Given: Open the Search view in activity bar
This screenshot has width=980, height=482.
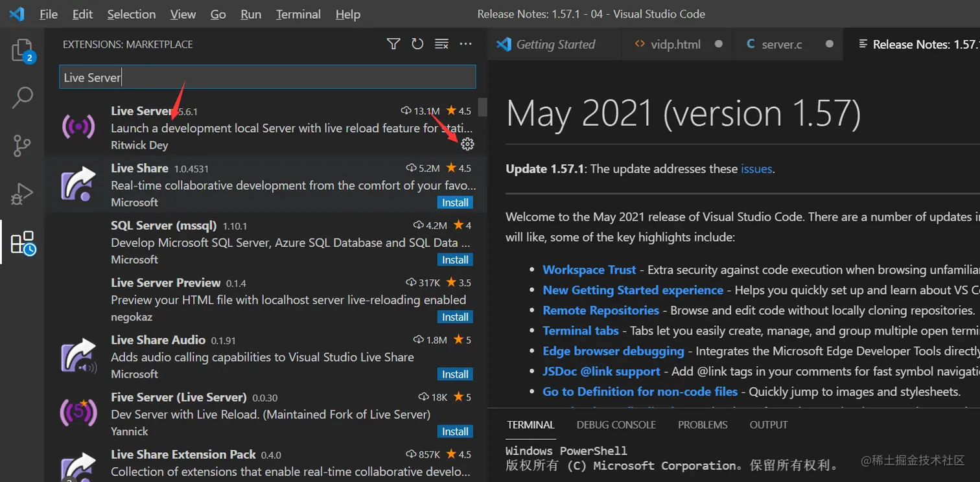Looking at the screenshot, I should point(22,98).
